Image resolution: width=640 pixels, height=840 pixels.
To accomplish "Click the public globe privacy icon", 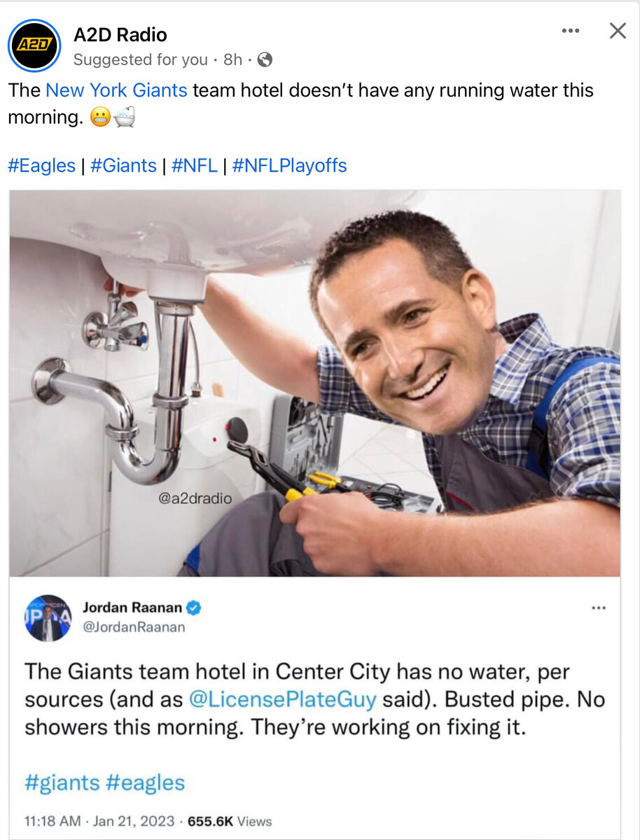I will tap(265, 60).
